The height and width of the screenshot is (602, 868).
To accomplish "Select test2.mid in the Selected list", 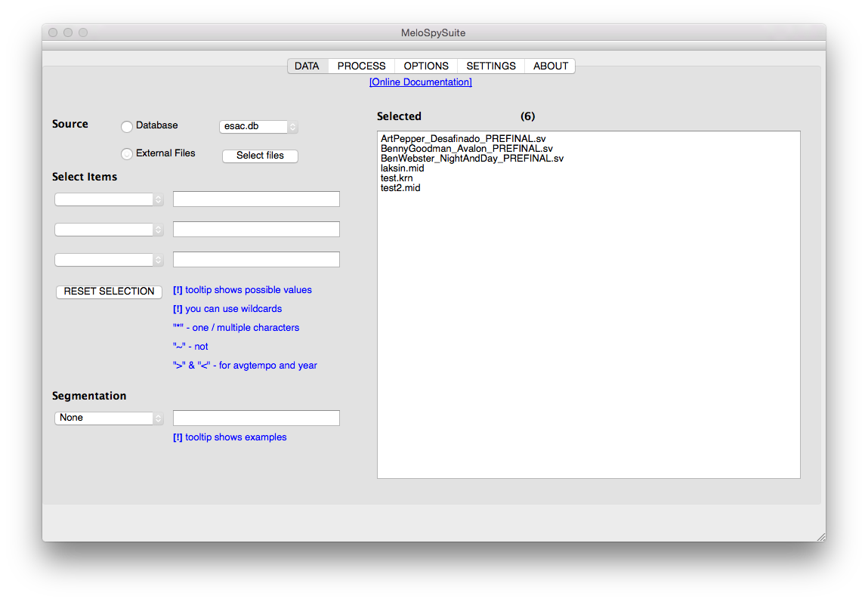I will (x=400, y=188).
